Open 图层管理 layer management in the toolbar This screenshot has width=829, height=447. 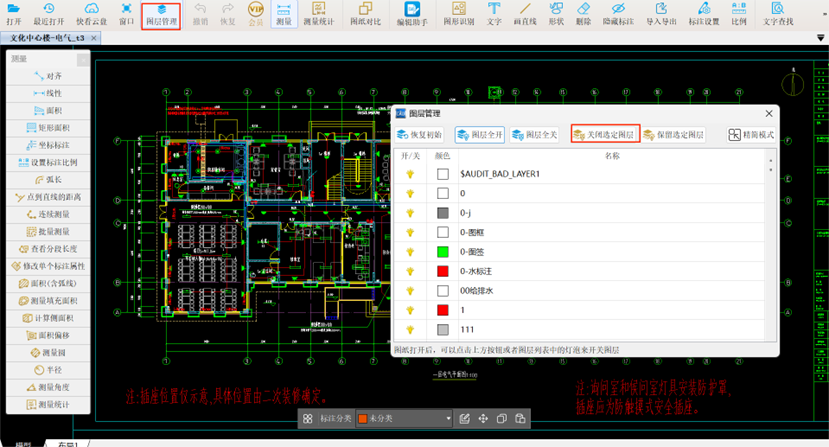pyautogui.click(x=161, y=15)
